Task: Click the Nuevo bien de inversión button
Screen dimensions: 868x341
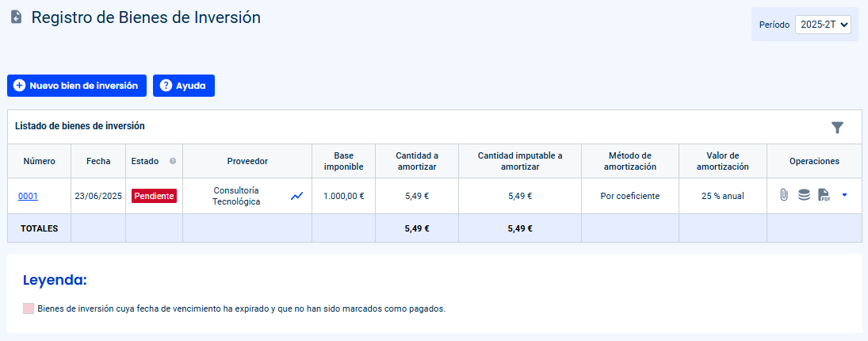Action: (77, 86)
